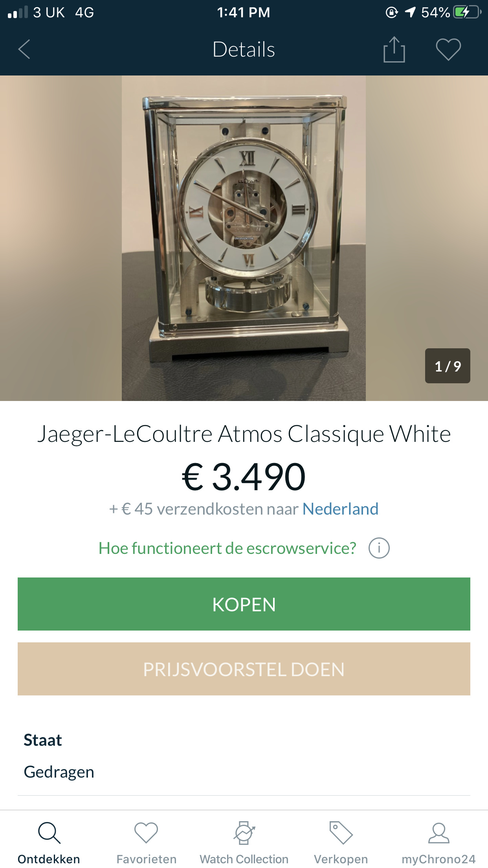This screenshot has height=868, width=488.
Task: Tap the Gedragen condition row
Action: click(244, 772)
